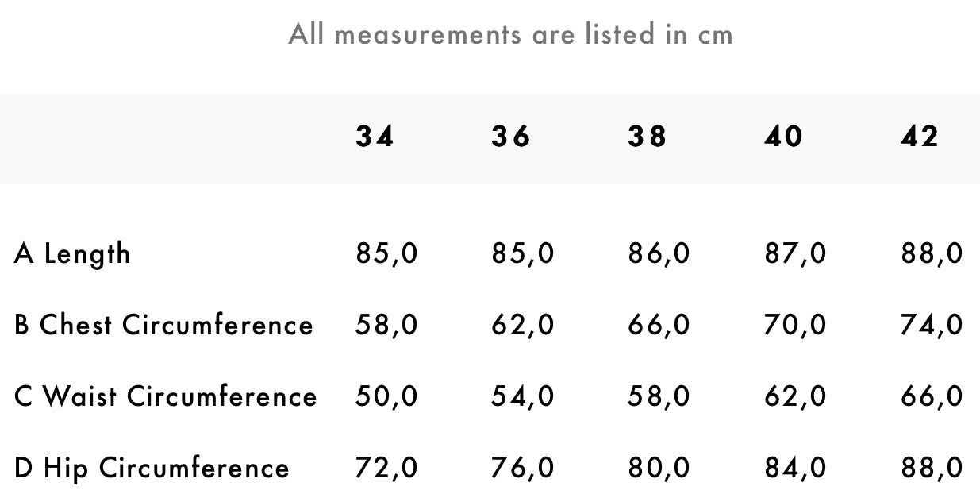The height and width of the screenshot is (498, 980).
Task: Click the size 34 length value
Action: tap(386, 254)
